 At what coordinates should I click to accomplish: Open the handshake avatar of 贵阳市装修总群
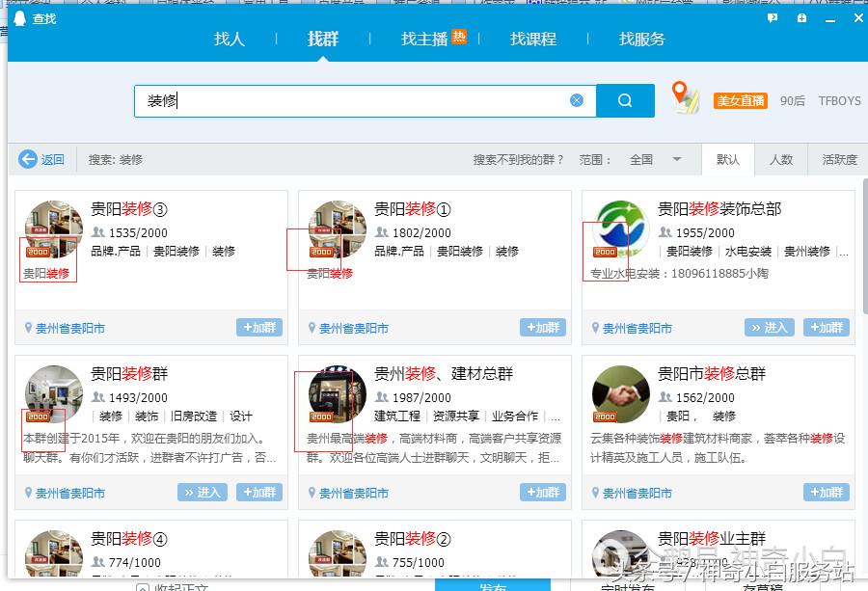(620, 394)
